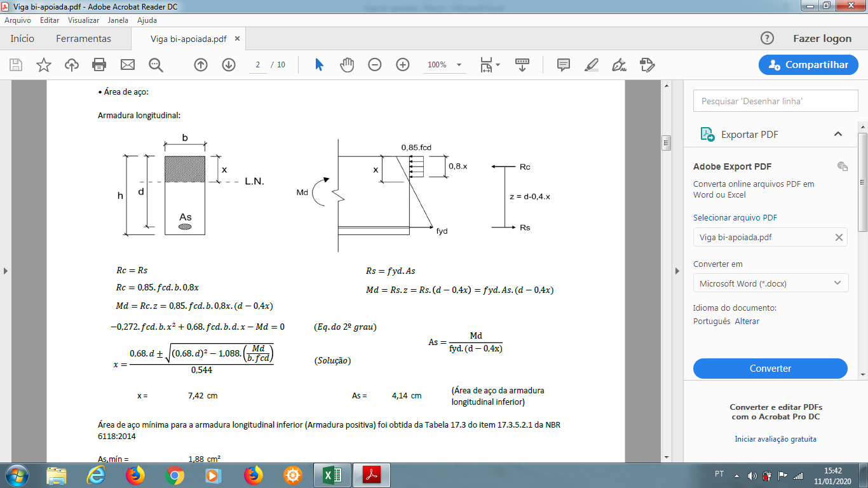Click the '4,14 cm' value in document
The height and width of the screenshot is (488, 868).
[407, 396]
